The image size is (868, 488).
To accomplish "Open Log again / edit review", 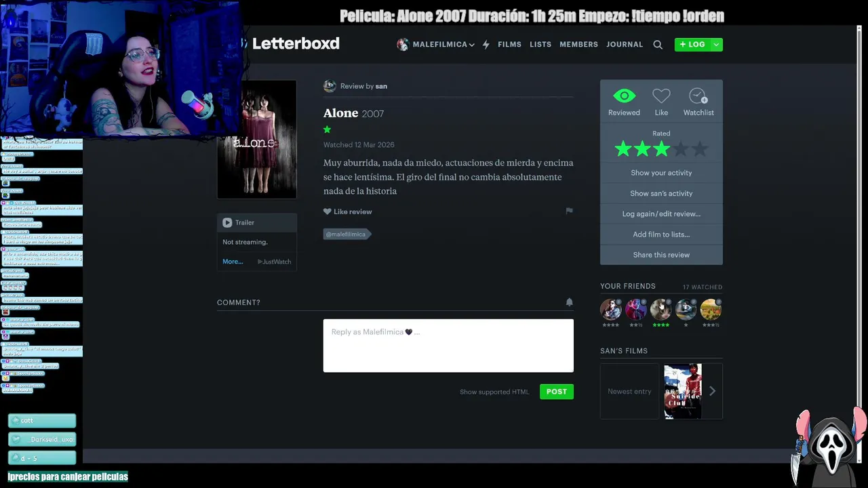I will tap(661, 213).
